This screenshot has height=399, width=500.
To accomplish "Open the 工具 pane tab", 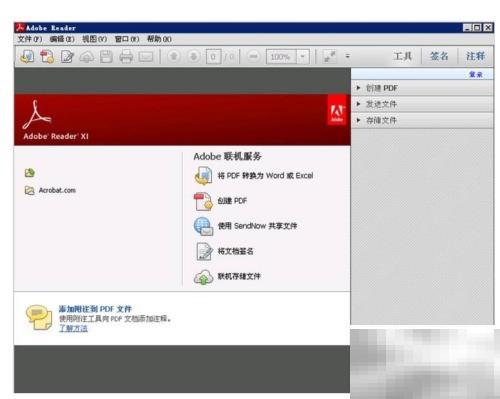I will tap(402, 56).
